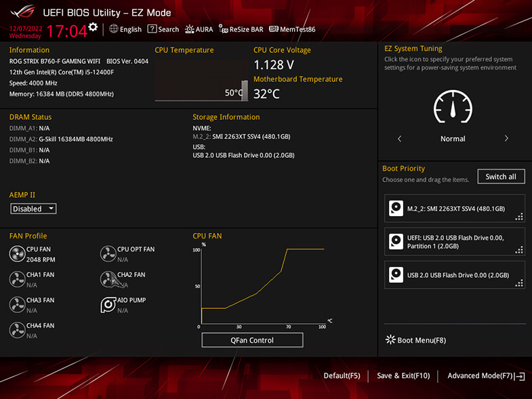Click the AURA lighting icon
The image size is (532, 399).
coord(189,29)
